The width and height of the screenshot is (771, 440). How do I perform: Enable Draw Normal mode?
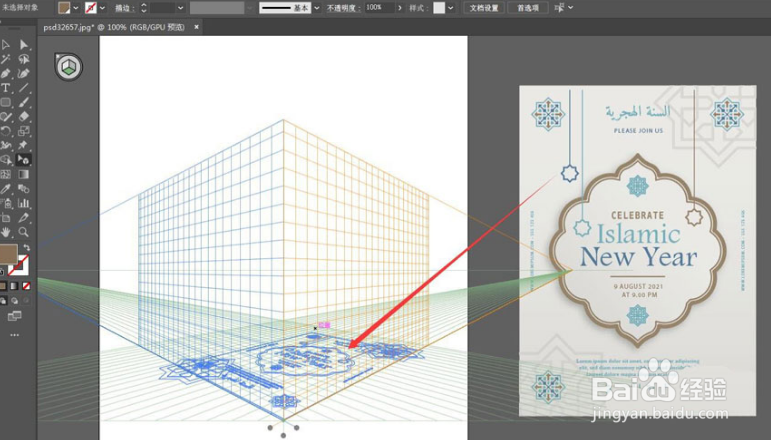point(3,300)
